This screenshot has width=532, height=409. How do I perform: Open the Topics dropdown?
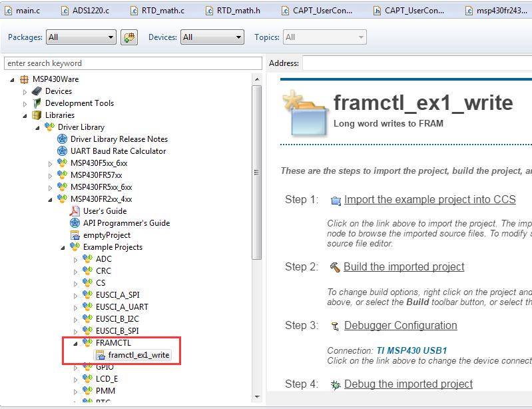[x=325, y=37]
